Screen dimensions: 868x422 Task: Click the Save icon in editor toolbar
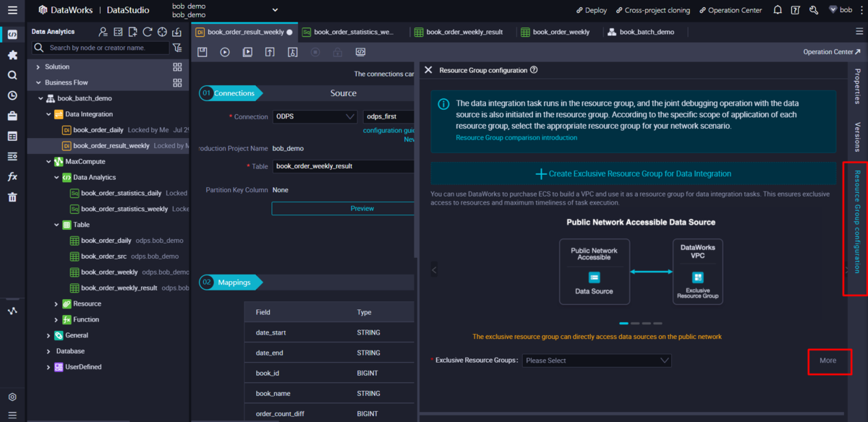203,52
